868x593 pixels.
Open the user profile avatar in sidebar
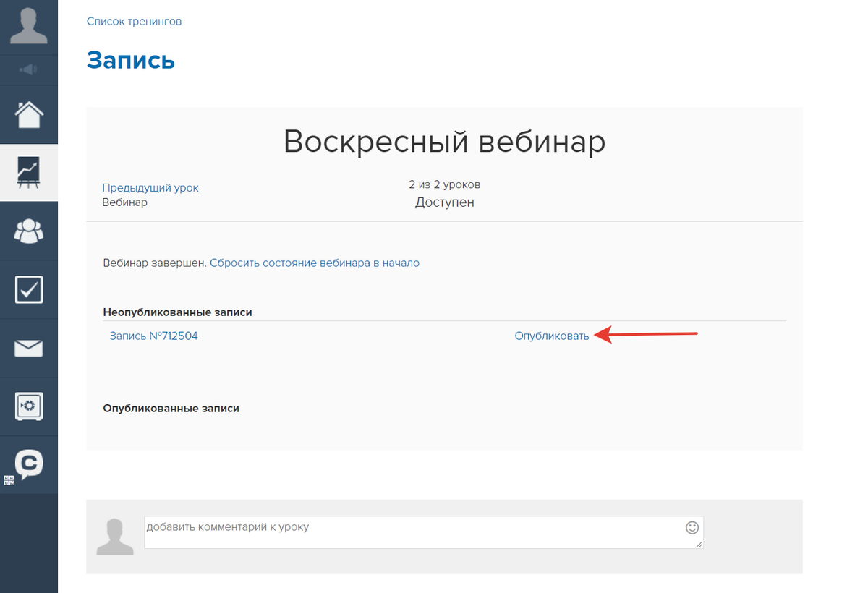point(29,27)
